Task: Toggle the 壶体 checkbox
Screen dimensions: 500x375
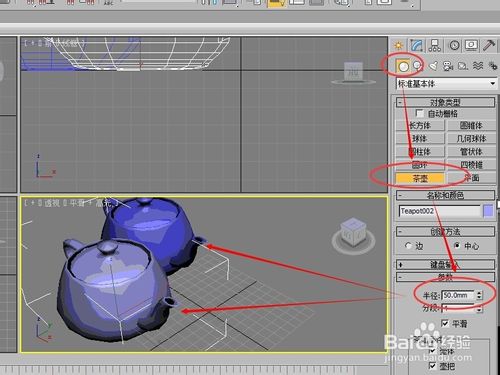Action: tap(432, 351)
